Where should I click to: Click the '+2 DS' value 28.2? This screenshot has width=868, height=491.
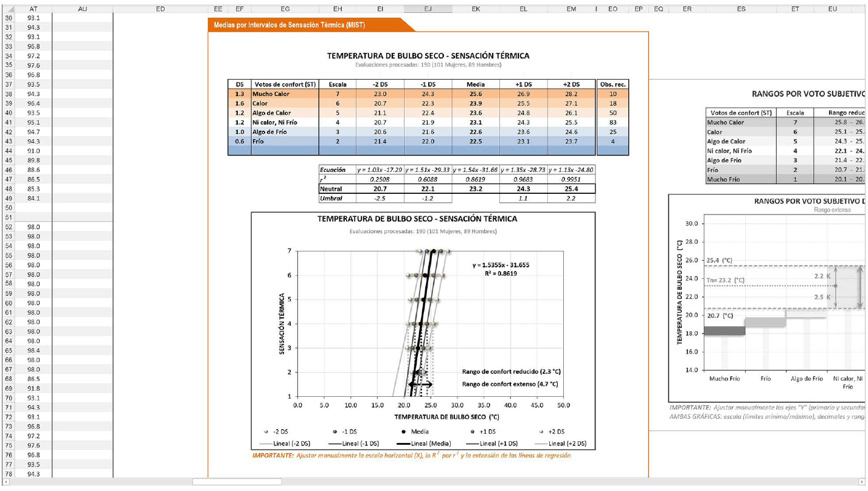tap(571, 94)
